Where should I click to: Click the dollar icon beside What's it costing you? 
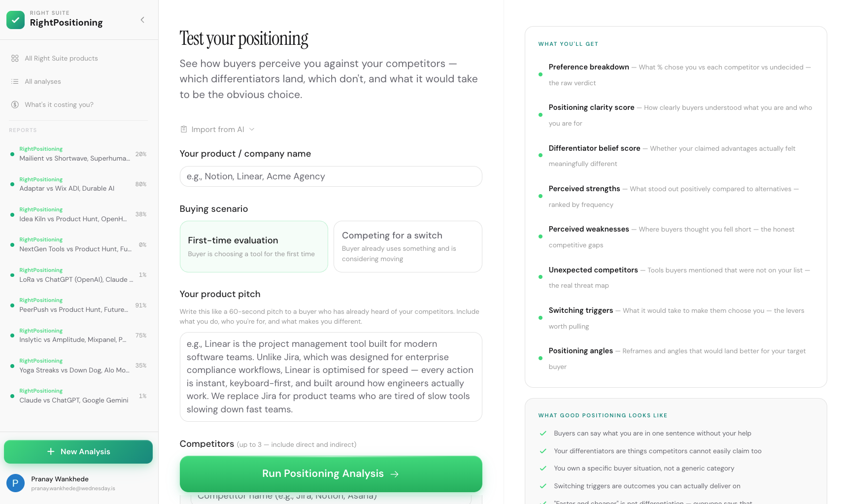coord(15,104)
